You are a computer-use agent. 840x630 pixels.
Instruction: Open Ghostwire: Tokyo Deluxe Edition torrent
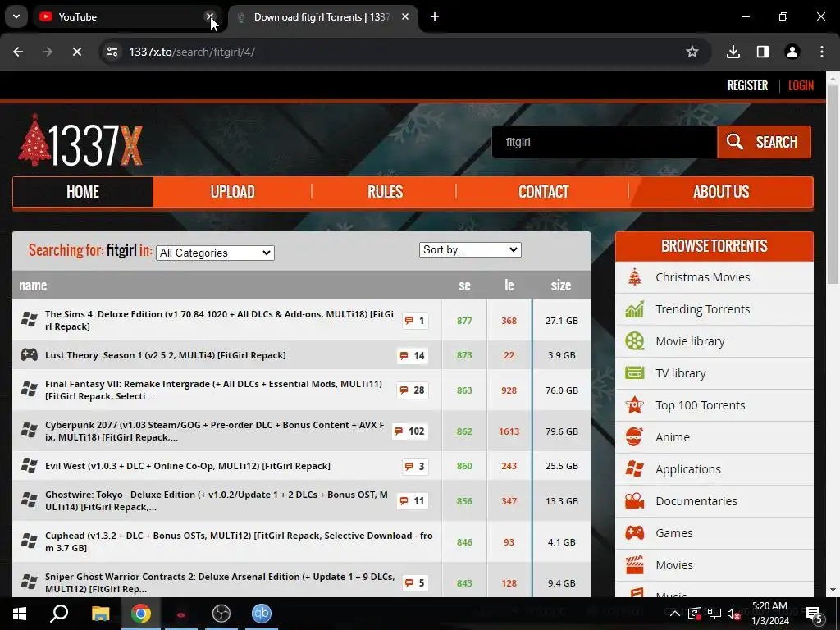217,501
